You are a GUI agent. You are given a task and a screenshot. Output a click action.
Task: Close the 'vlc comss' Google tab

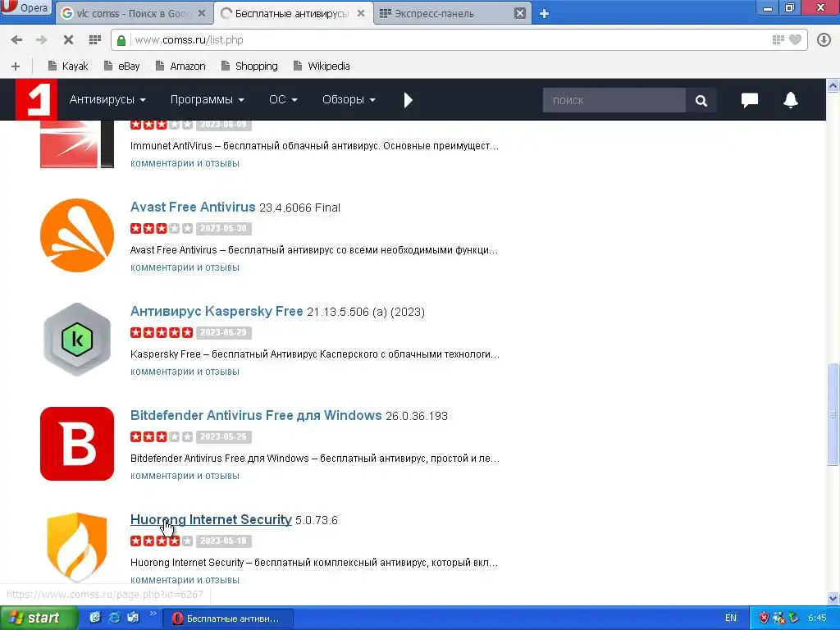pos(202,13)
